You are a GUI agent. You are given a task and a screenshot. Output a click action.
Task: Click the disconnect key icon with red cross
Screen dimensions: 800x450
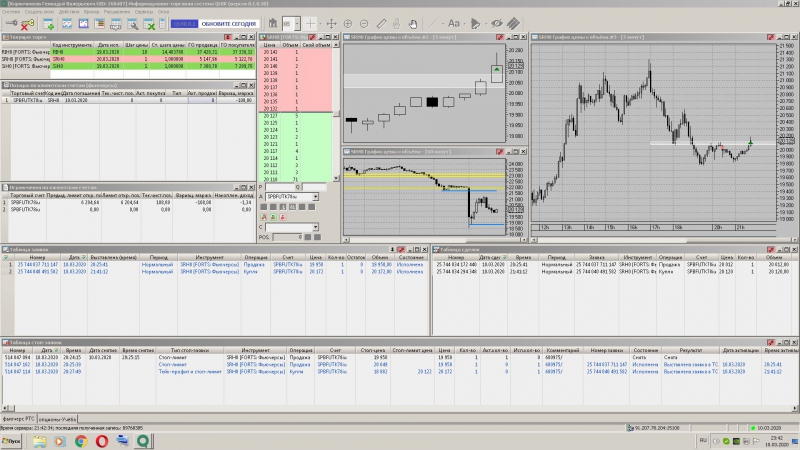click(x=27, y=23)
